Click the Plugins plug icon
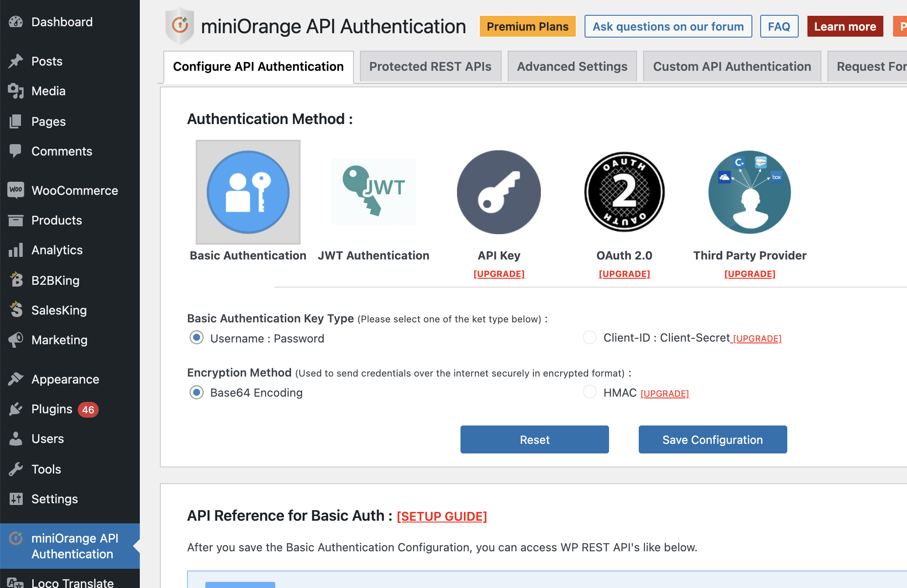 (16, 409)
